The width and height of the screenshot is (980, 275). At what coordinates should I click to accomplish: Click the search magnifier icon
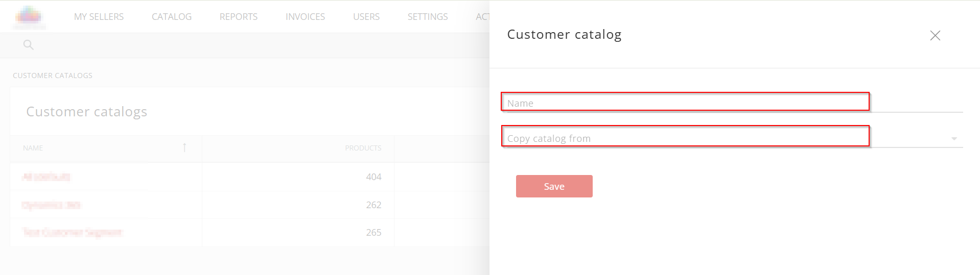[29, 45]
